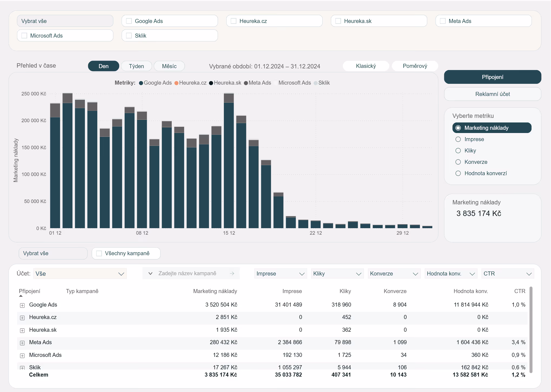Expand the Meta Ads table row
The height and width of the screenshot is (392, 551).
coord(22,343)
